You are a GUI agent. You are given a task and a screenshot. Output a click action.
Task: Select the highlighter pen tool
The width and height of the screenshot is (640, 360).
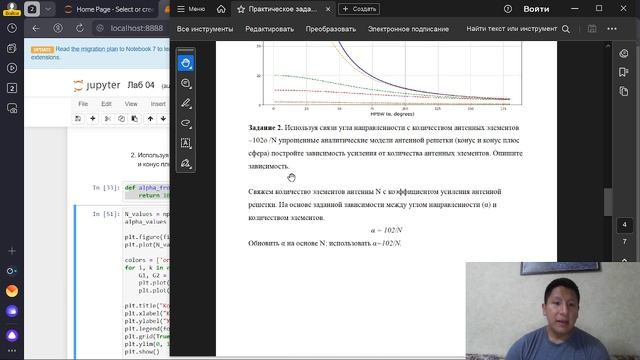point(186,103)
